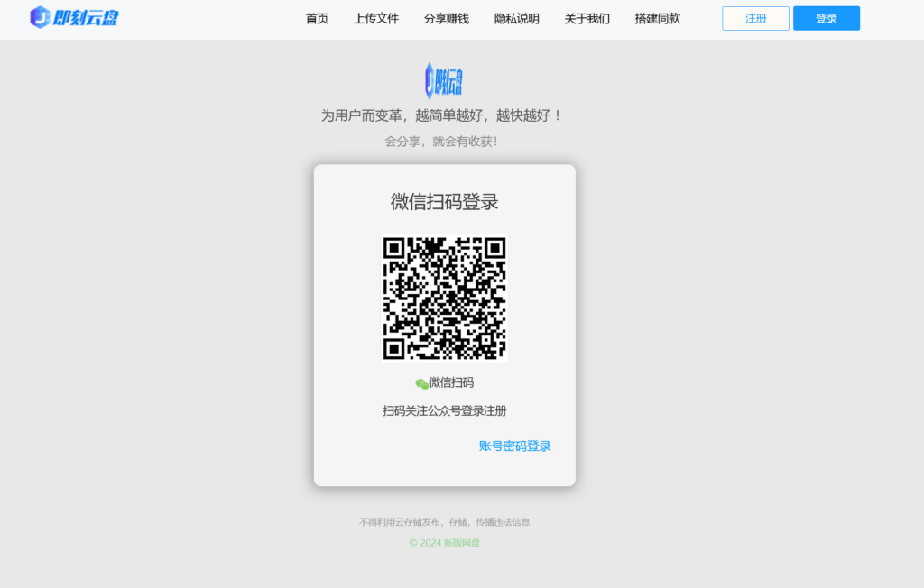Click the centered 即刻云盘 logo above the slogan
This screenshot has width=924, height=588.
pyautogui.click(x=444, y=81)
